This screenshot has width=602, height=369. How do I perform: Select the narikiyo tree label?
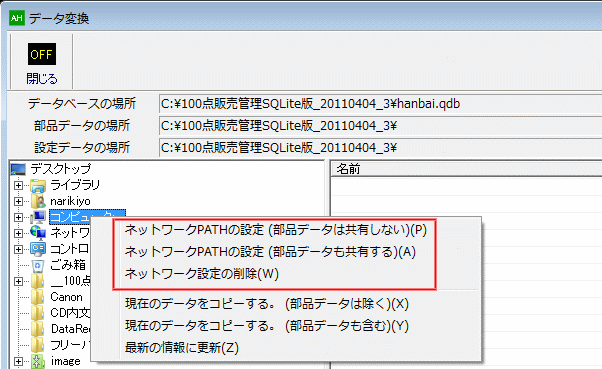(x=70, y=201)
